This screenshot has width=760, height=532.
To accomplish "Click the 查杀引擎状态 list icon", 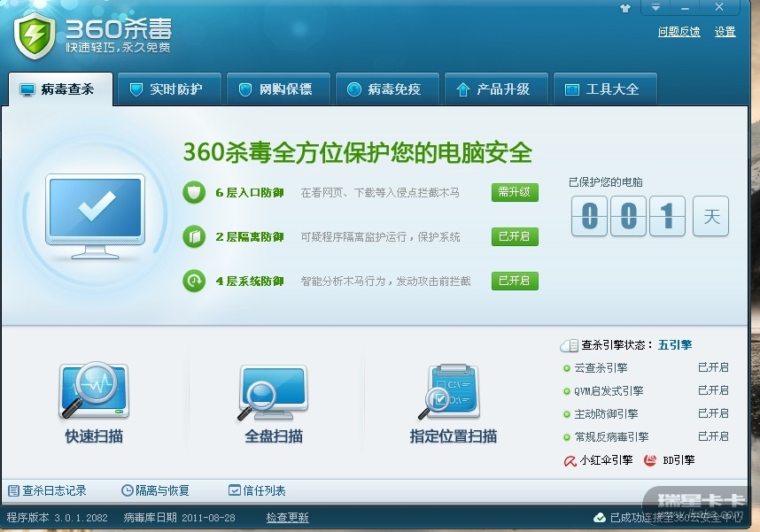I will [x=569, y=345].
